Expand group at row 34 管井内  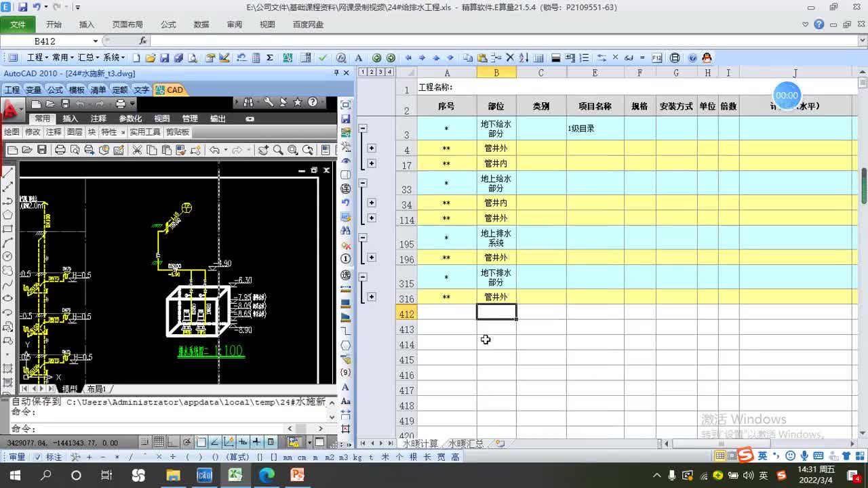(x=372, y=203)
